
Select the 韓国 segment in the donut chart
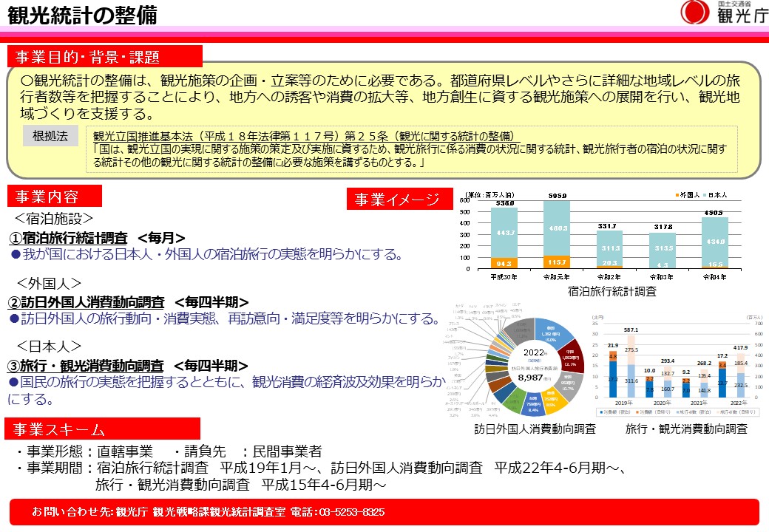click(550, 332)
